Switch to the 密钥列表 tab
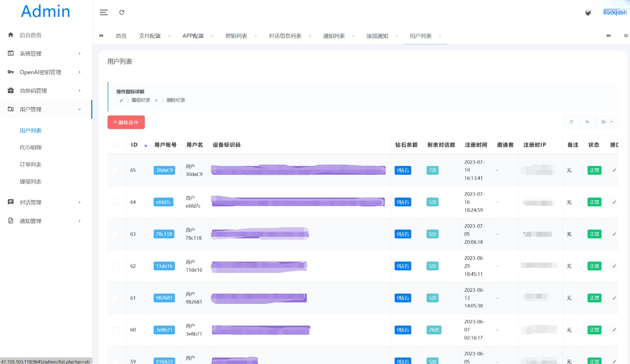Viewport: 630px width, 364px height. (236, 36)
